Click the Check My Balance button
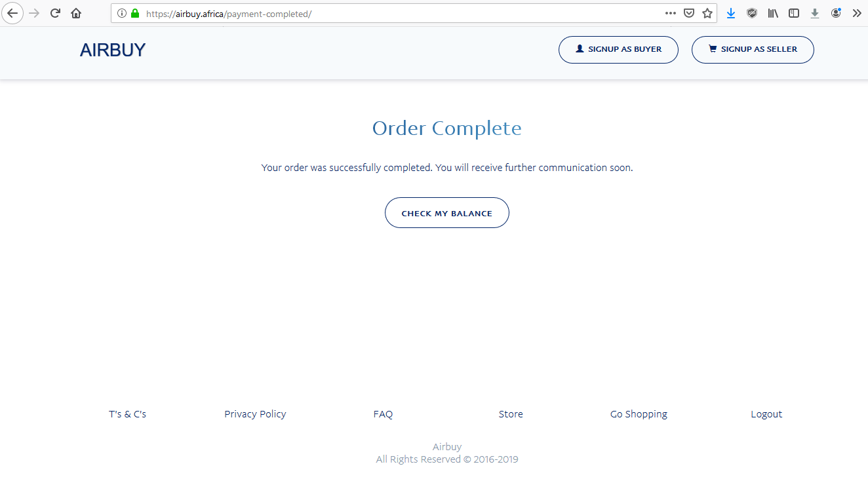868x479 pixels. pos(446,213)
